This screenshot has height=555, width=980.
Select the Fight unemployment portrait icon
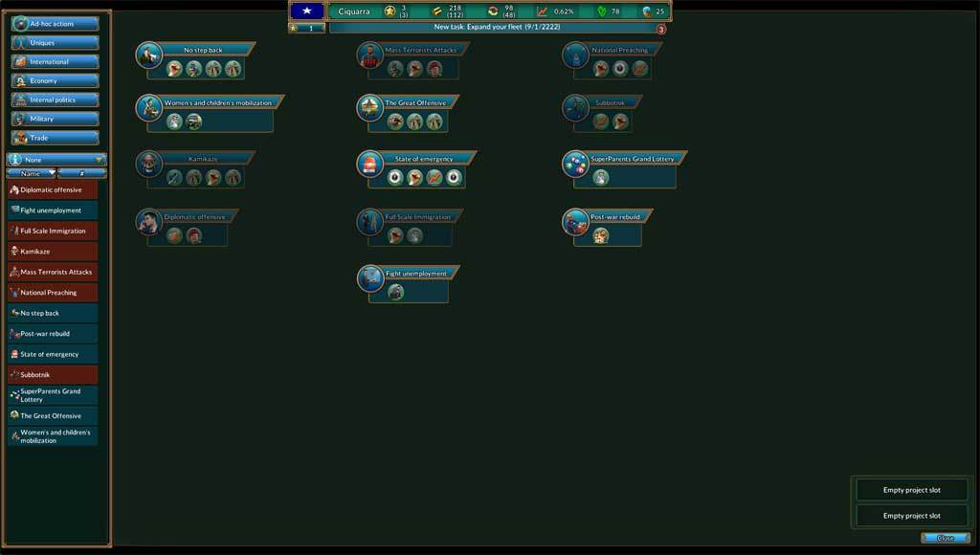tap(370, 278)
